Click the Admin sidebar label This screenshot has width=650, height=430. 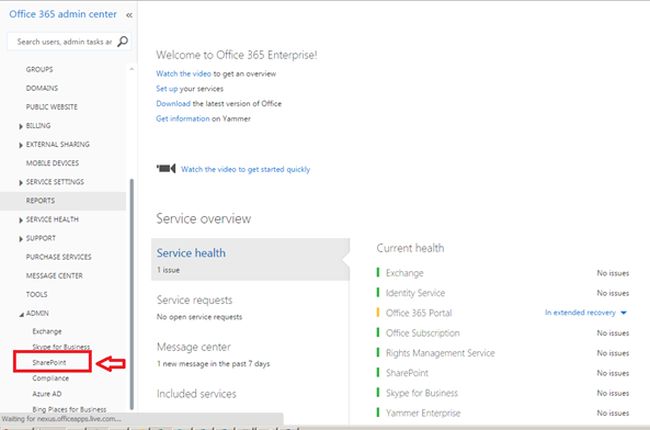[37, 313]
